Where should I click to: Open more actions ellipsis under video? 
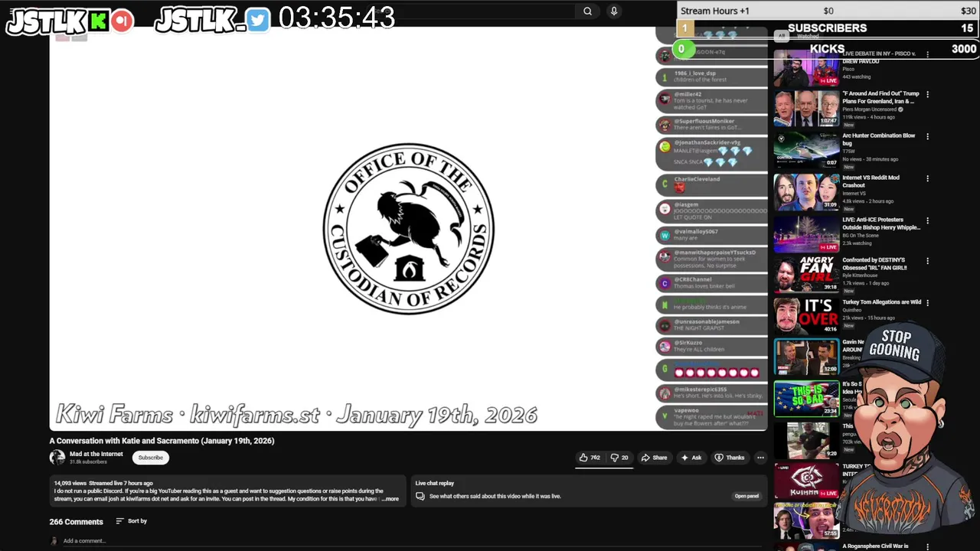tap(760, 458)
